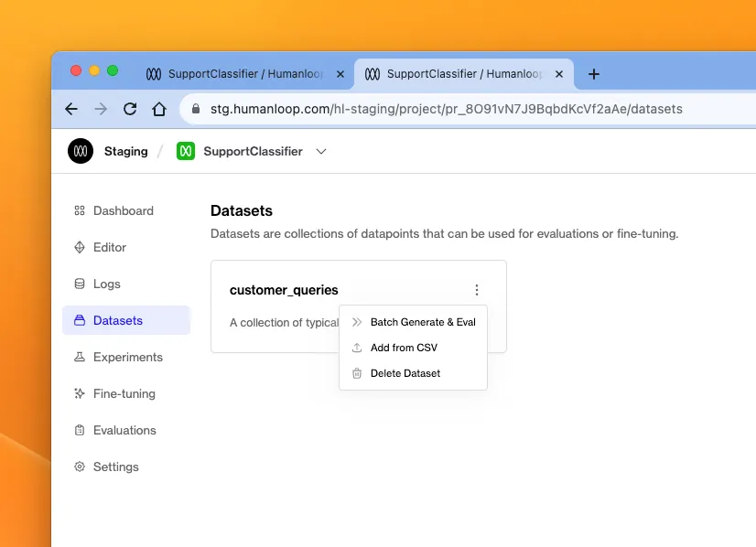756x547 pixels.
Task: Navigate to Fine-tuning in the sidebar
Action: [126, 393]
